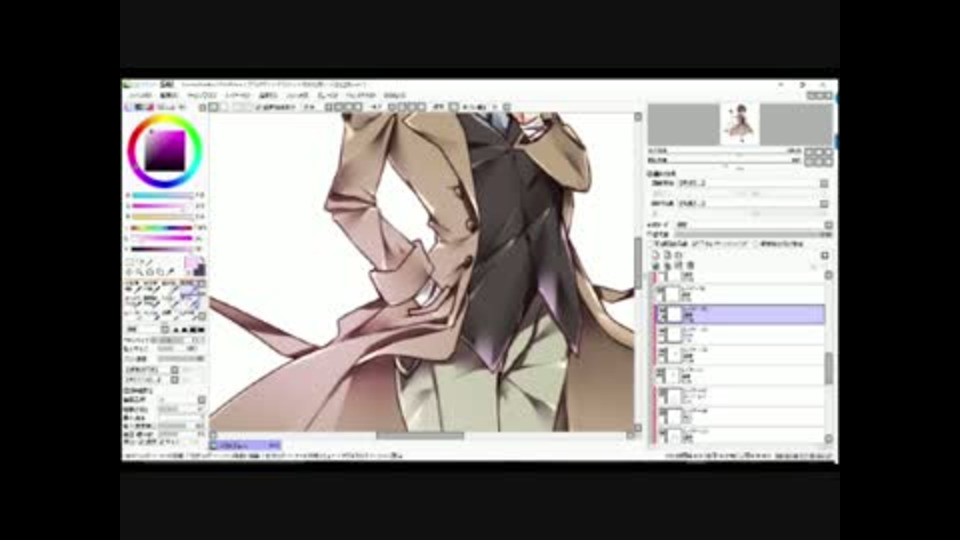Toggle visibility of the highlighted layer
Viewport: 960px width, 540px height.
coord(661,310)
